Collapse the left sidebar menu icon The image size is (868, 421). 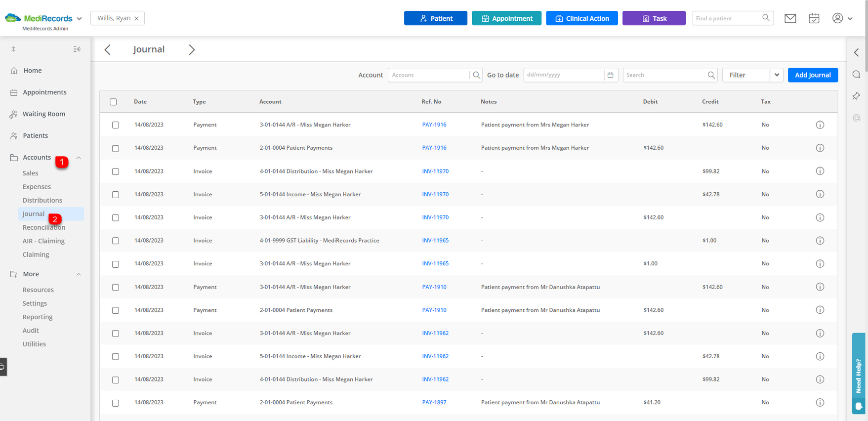77,49
